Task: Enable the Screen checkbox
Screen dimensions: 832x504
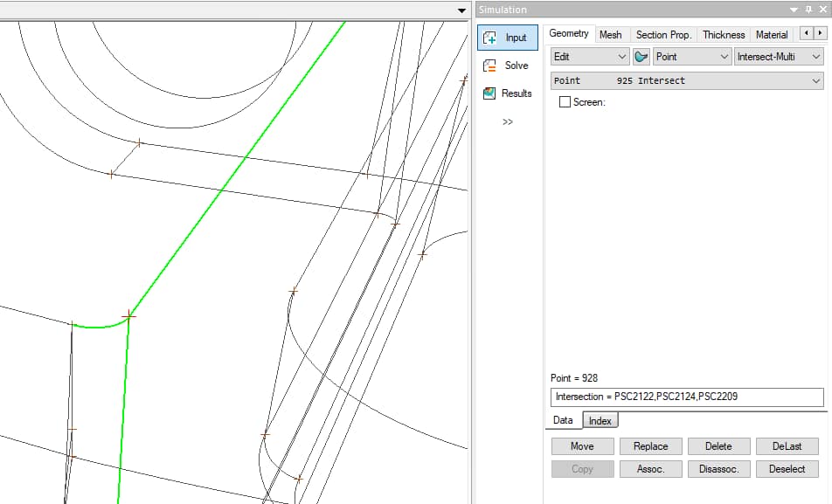Action: [x=565, y=102]
